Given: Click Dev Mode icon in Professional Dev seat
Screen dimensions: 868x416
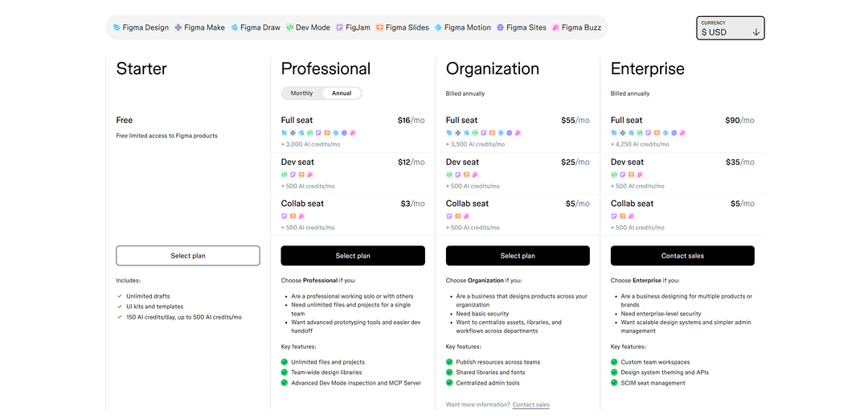Looking at the screenshot, I should [285, 175].
